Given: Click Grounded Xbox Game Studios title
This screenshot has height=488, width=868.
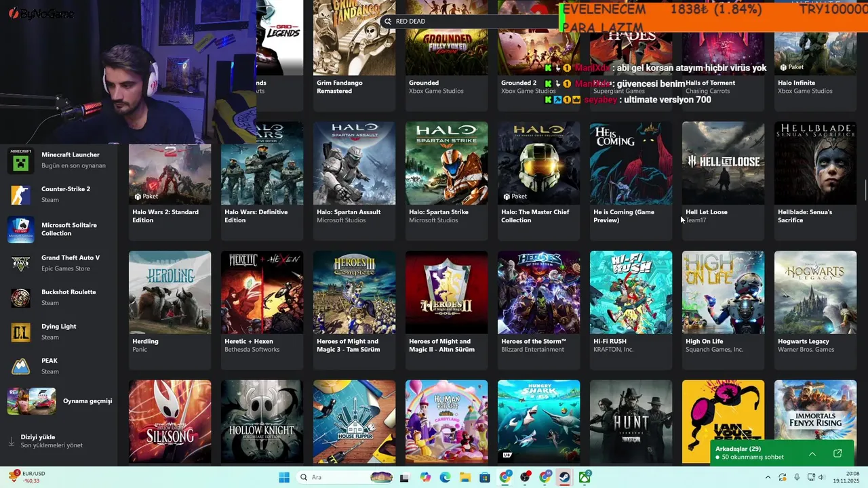Looking at the screenshot, I should click(x=424, y=83).
